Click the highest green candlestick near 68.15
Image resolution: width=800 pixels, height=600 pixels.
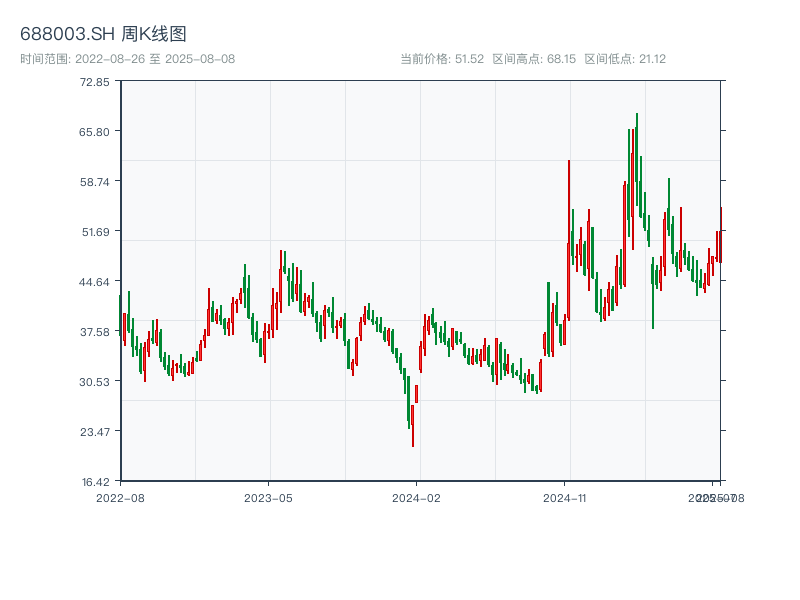click(x=637, y=159)
